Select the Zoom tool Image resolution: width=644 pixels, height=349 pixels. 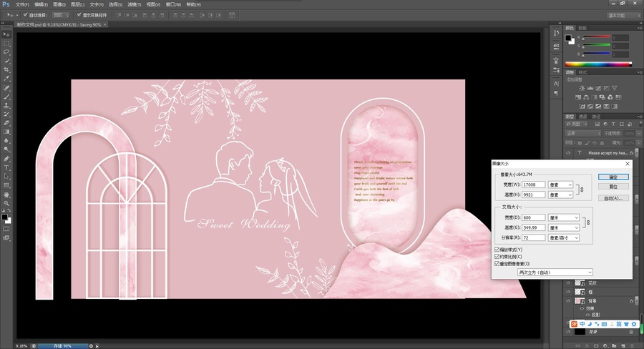point(6,203)
